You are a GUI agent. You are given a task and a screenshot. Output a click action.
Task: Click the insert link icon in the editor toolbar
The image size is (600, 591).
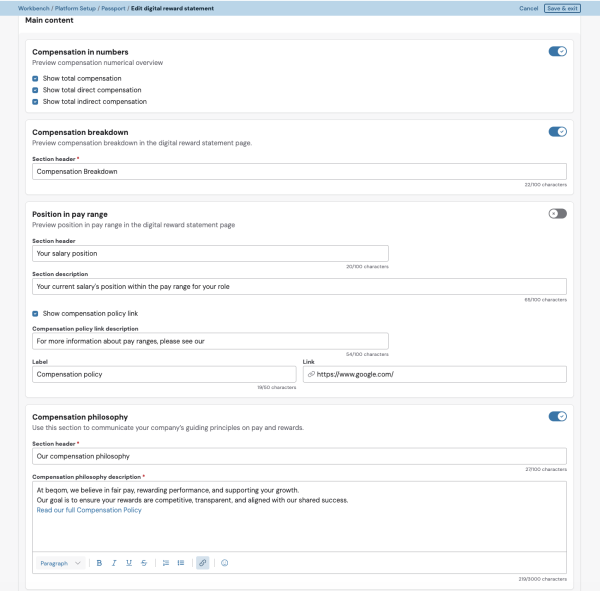pos(202,563)
